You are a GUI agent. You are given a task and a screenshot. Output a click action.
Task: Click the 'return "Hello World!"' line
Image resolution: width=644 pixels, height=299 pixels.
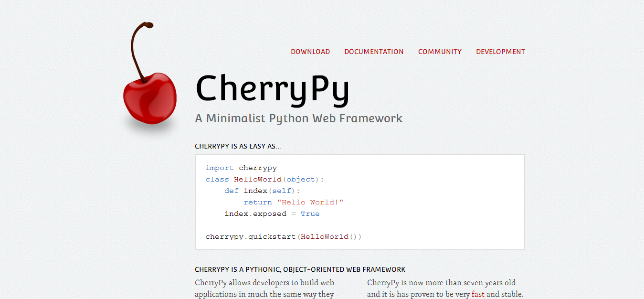[294, 203]
